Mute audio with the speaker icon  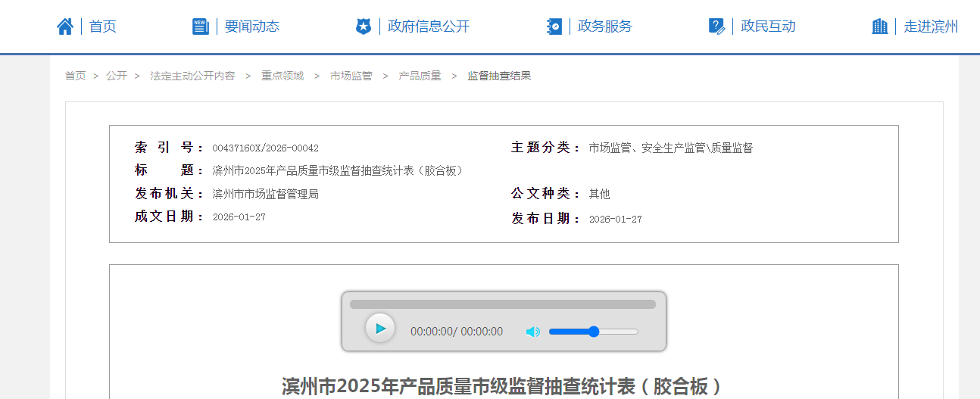[x=533, y=332]
